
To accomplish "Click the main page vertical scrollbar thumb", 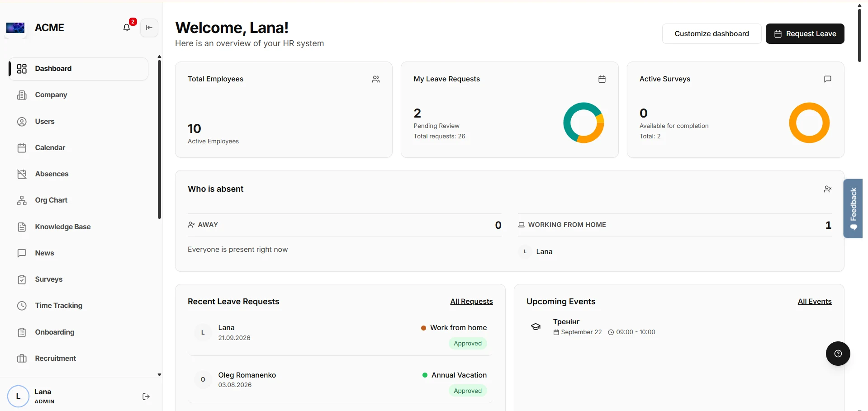I will (859, 35).
